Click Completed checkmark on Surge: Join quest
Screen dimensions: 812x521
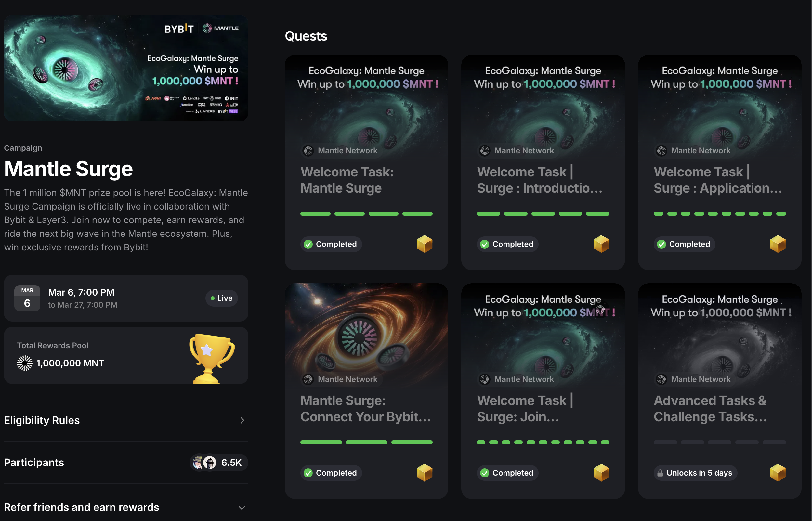click(x=484, y=473)
